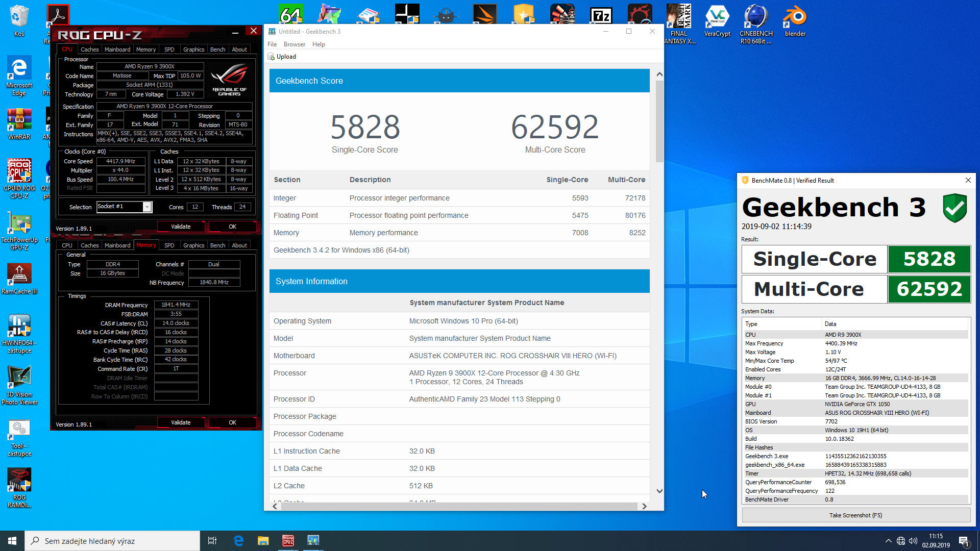Switch to Geekbench via the taskbar icon
Viewport: 980px width, 551px height.
coord(313,541)
